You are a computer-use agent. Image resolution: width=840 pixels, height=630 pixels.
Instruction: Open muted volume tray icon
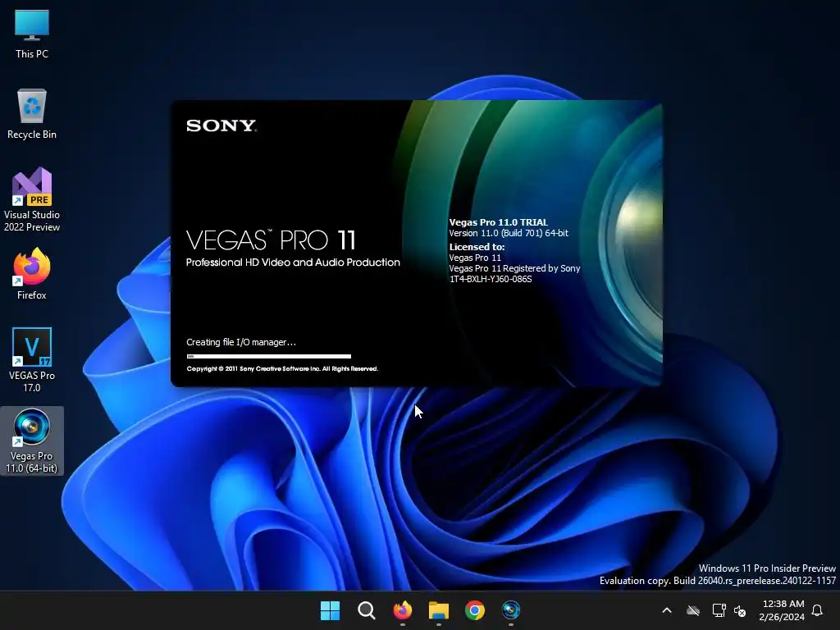[x=740, y=610]
